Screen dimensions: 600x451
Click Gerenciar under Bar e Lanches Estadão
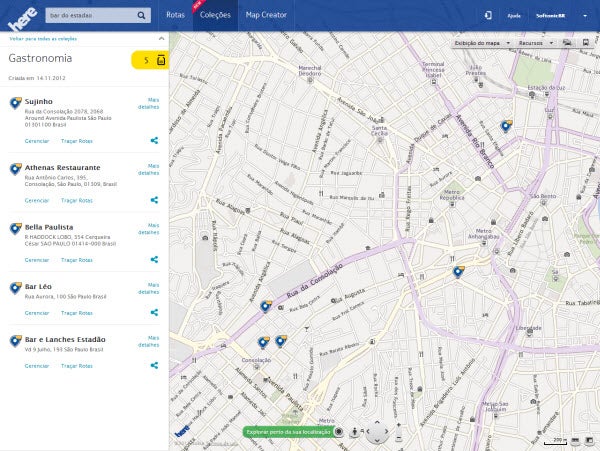pos(37,366)
